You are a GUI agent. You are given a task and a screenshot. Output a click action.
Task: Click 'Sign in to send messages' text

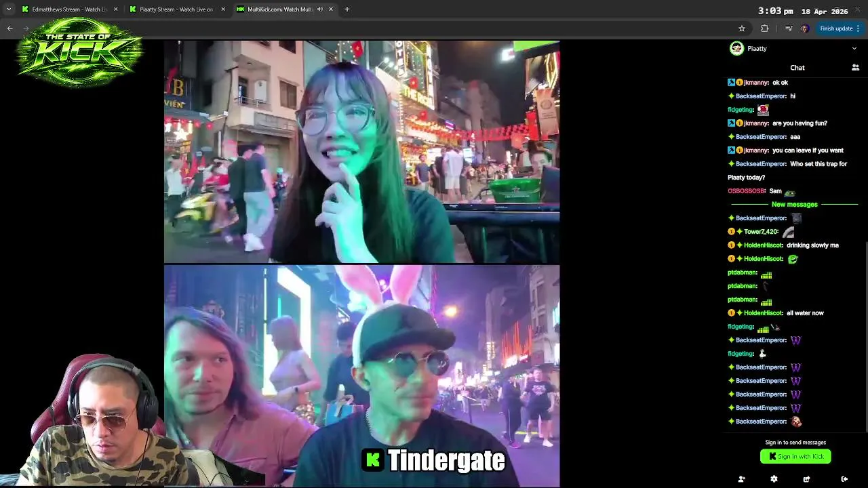click(x=795, y=443)
